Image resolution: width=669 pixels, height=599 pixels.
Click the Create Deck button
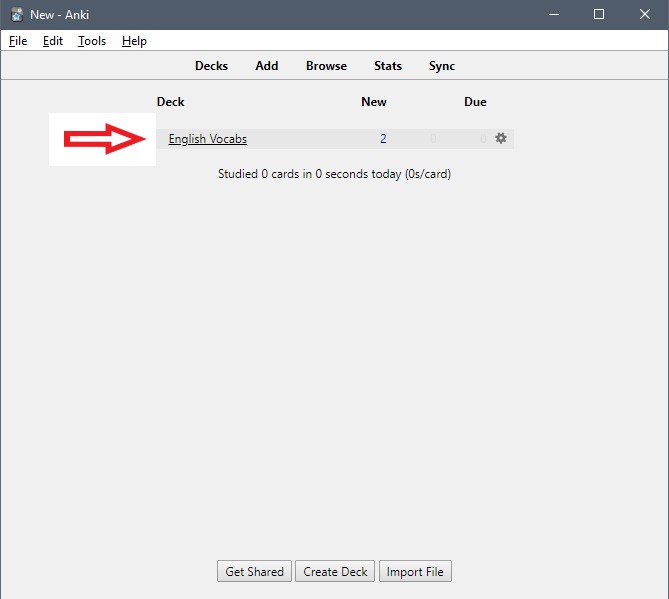point(335,571)
